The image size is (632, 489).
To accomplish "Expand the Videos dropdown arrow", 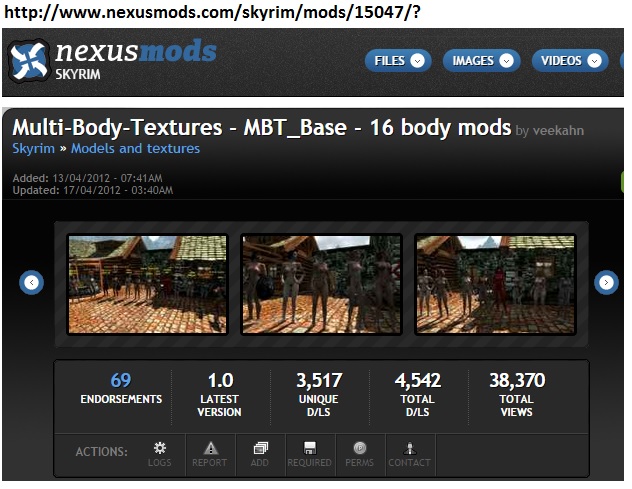I will (594, 61).
